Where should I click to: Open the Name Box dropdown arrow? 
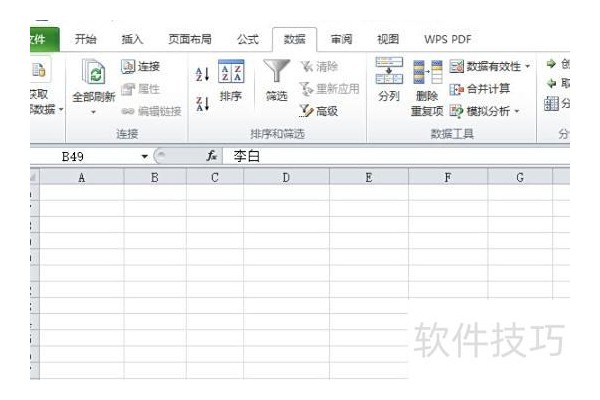[144, 157]
